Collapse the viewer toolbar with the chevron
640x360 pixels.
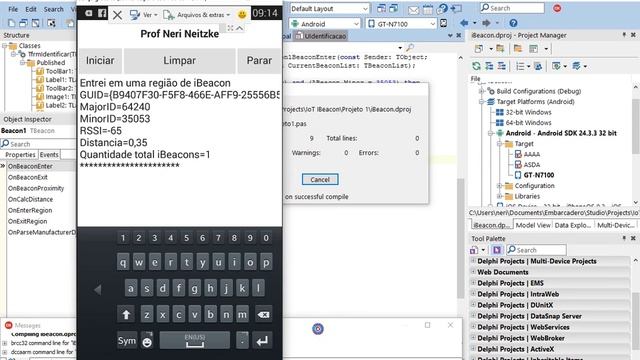(240, 28)
